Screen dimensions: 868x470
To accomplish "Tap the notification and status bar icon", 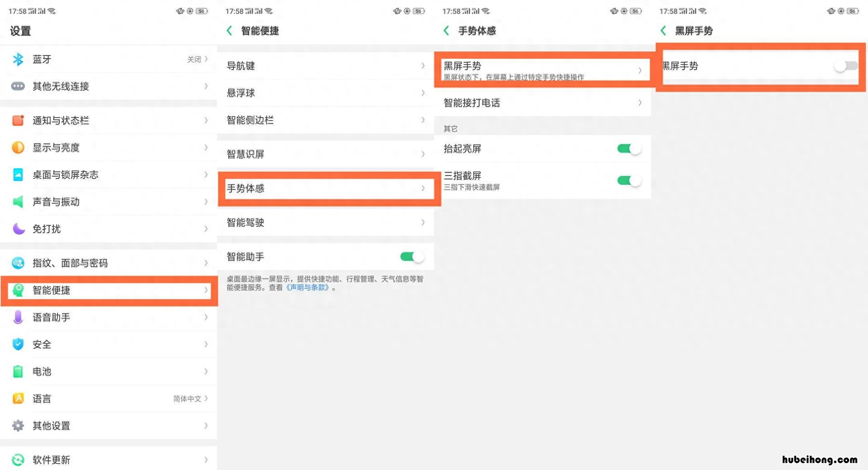I will 18,120.
